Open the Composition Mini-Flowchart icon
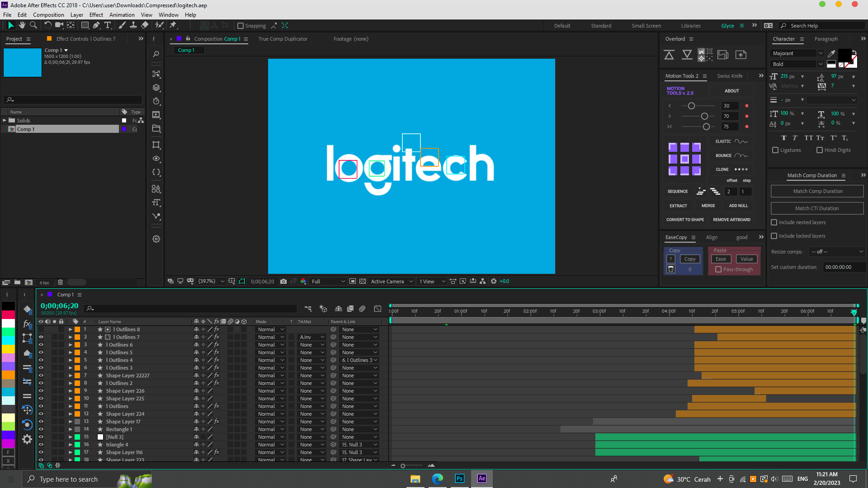868x488 pixels. point(308,309)
